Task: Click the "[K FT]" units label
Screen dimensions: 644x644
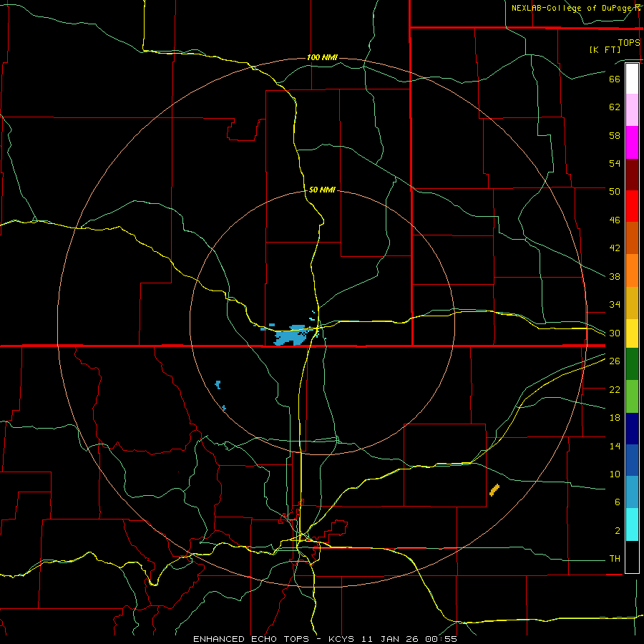Action: 605,49
